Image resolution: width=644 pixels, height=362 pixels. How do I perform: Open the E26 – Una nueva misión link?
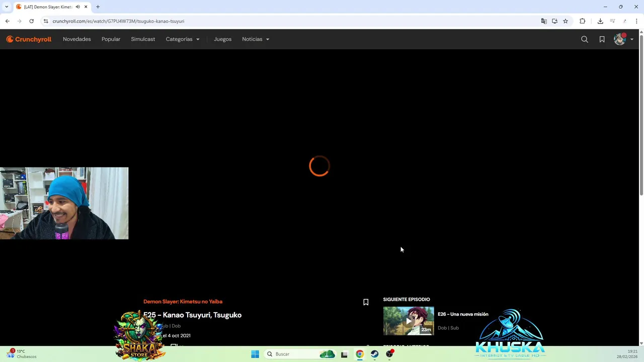point(463,314)
